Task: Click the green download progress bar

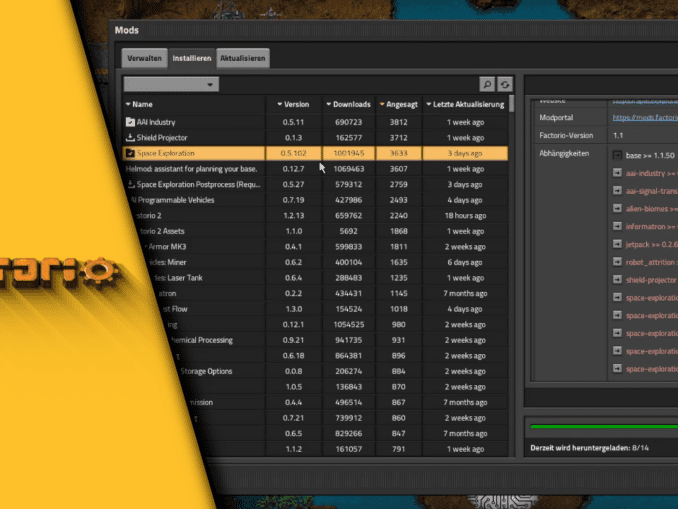Action: point(602,428)
